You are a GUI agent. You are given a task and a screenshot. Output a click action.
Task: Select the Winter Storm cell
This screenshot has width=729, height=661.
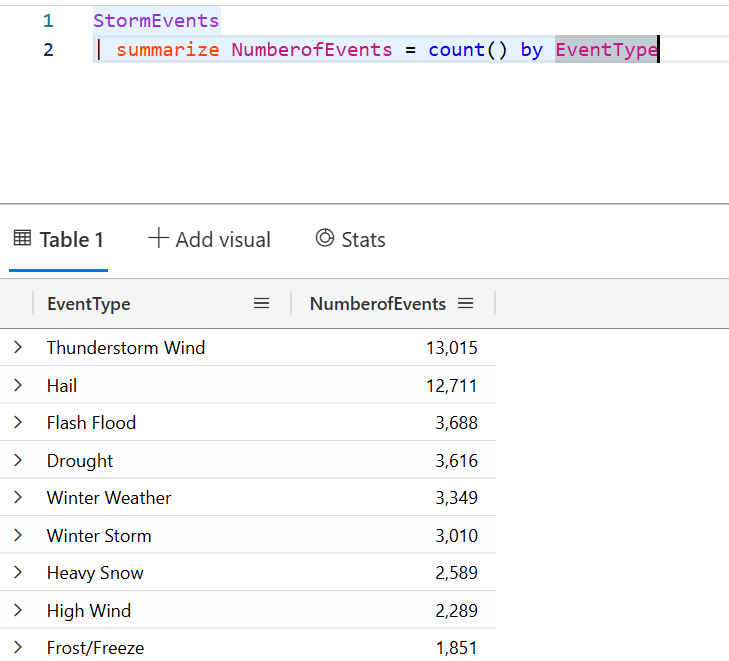[99, 536]
